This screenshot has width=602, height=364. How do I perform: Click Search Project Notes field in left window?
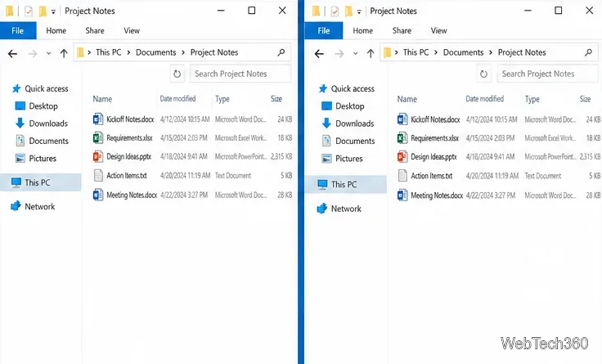(x=240, y=74)
